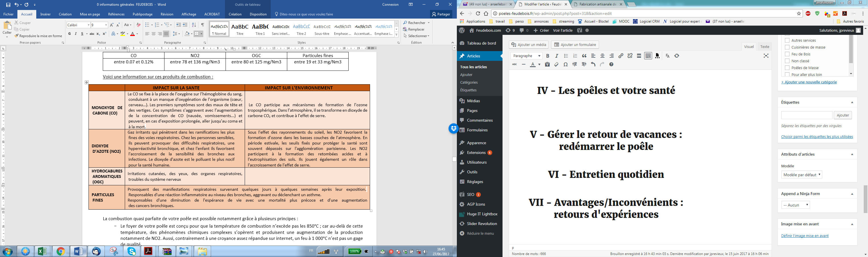Toggle the WordPress toolbar toggle button
This screenshot has width=868, height=257.
click(x=648, y=56)
